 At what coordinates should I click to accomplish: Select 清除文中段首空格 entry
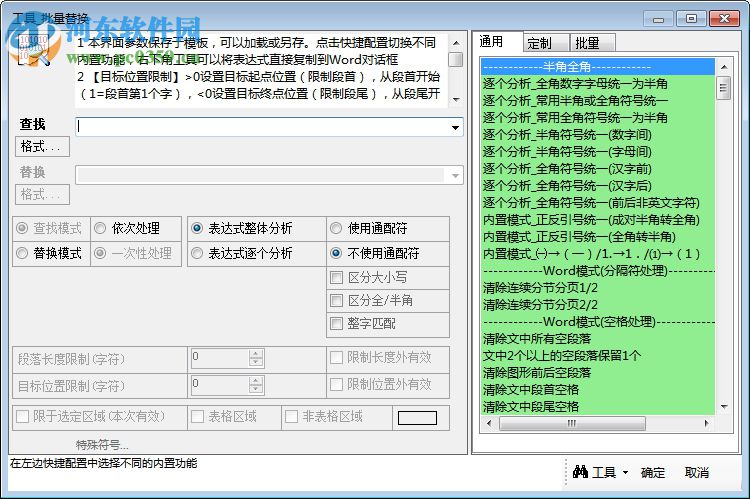tap(598, 389)
